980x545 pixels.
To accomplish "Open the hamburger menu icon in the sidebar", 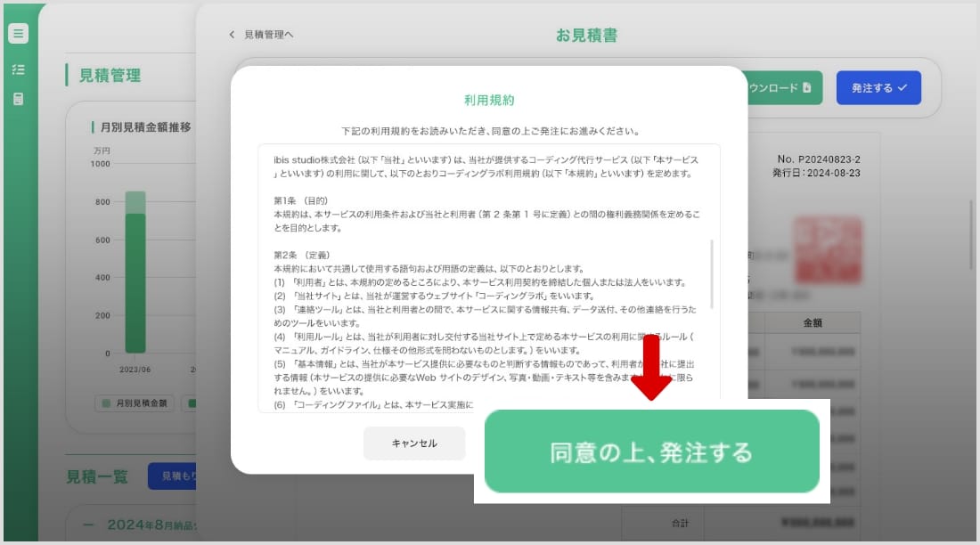I will pos(18,33).
